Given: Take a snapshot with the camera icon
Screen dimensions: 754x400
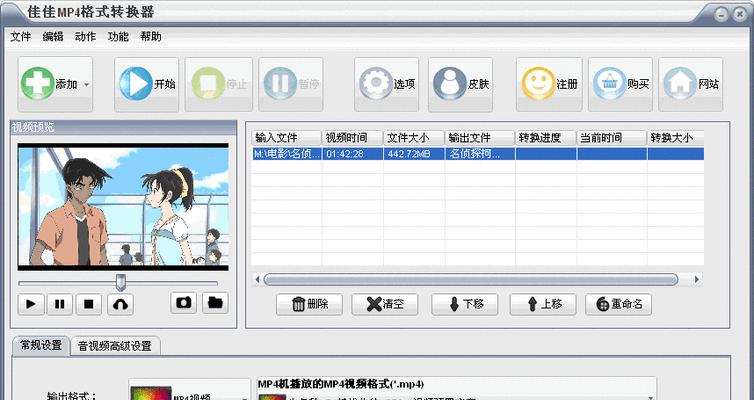Looking at the screenshot, I should point(183,302).
